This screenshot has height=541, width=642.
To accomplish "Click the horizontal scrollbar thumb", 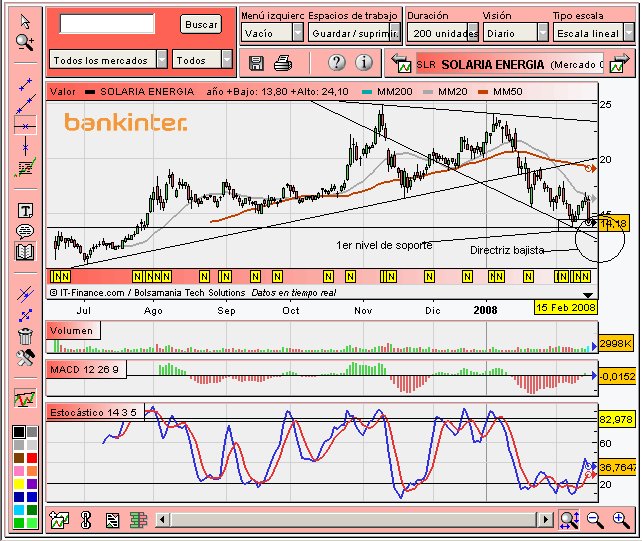I will coord(354,520).
